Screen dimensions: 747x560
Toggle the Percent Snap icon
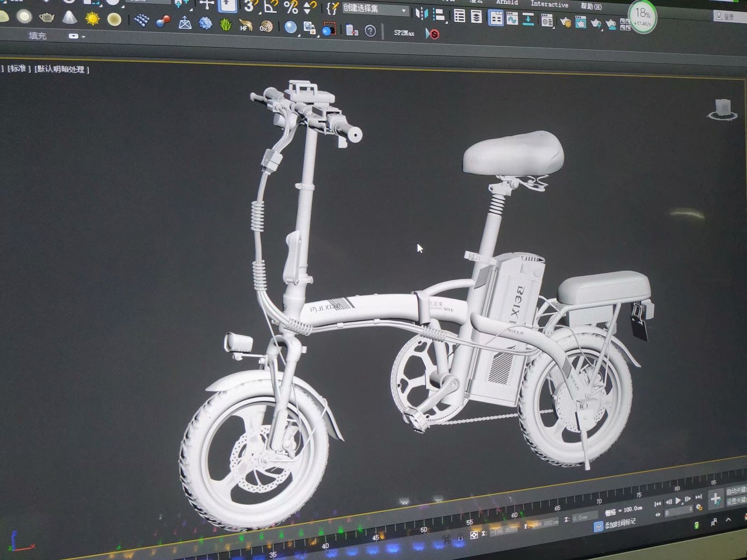[291, 7]
